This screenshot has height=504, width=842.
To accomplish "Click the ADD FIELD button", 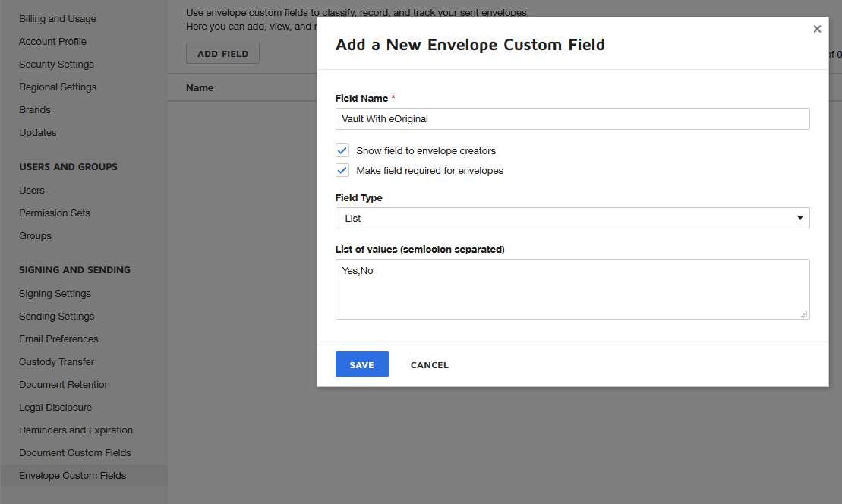I will point(222,52).
